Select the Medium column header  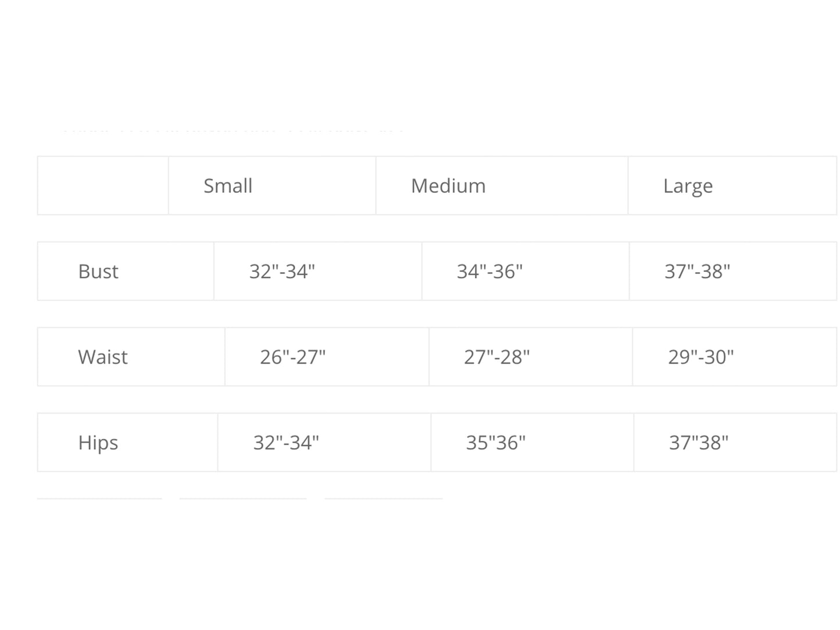(448, 186)
